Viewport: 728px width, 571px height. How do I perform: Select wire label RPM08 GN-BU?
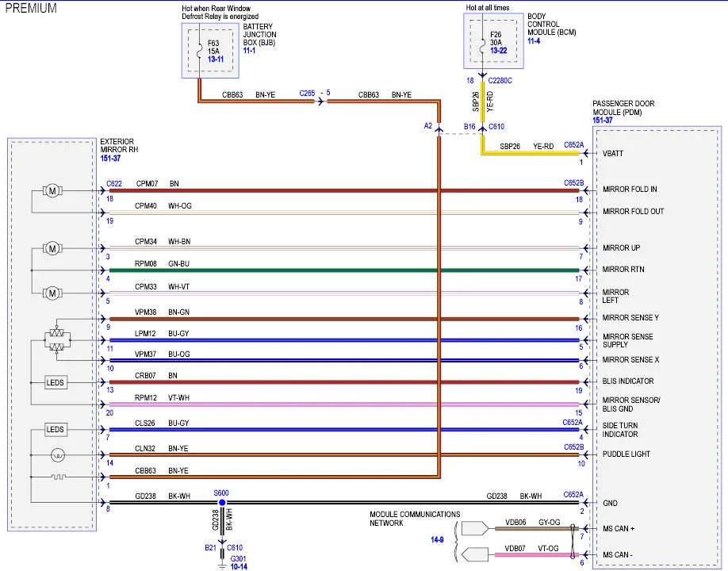coord(162,263)
